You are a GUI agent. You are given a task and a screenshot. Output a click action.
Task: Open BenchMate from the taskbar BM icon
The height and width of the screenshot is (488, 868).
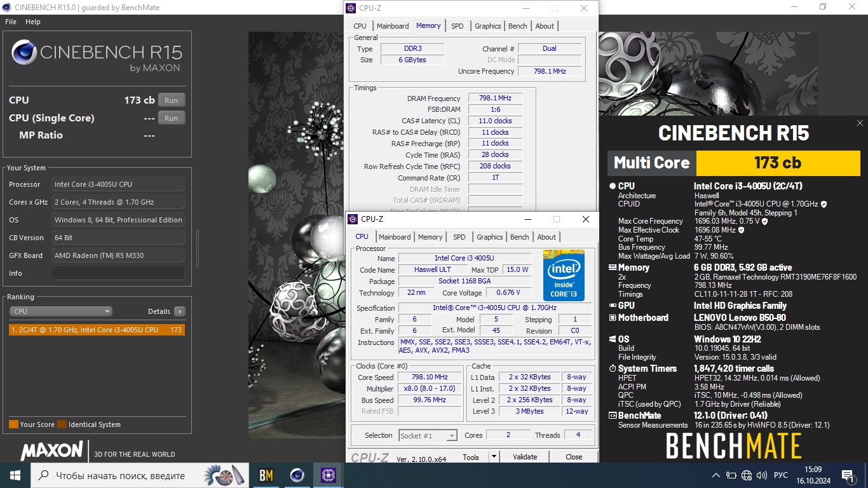click(266, 475)
